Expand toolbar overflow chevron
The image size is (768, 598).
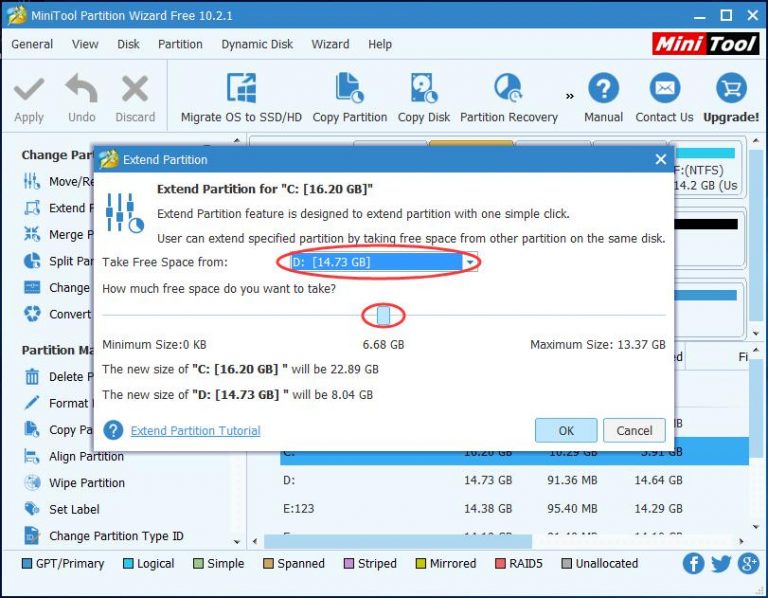pyautogui.click(x=570, y=96)
